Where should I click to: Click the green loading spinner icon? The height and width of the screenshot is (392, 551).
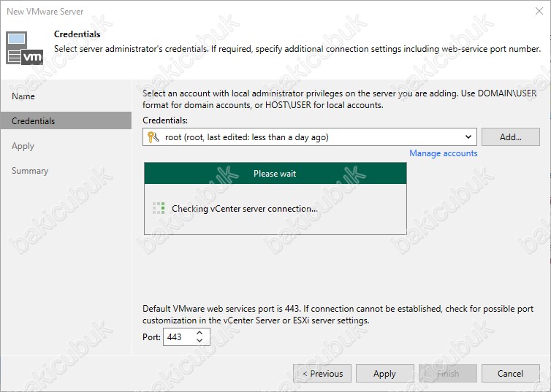point(159,208)
